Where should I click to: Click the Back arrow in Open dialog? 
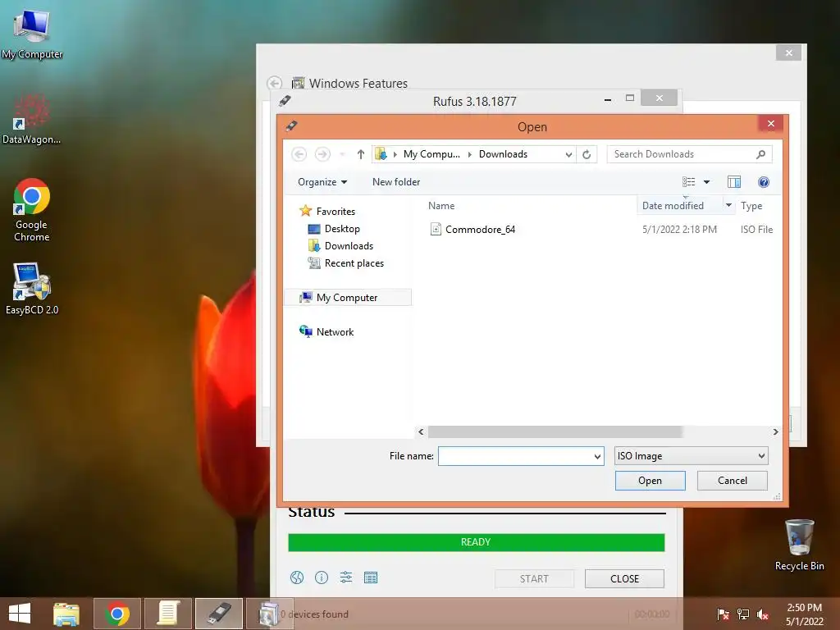(x=299, y=154)
